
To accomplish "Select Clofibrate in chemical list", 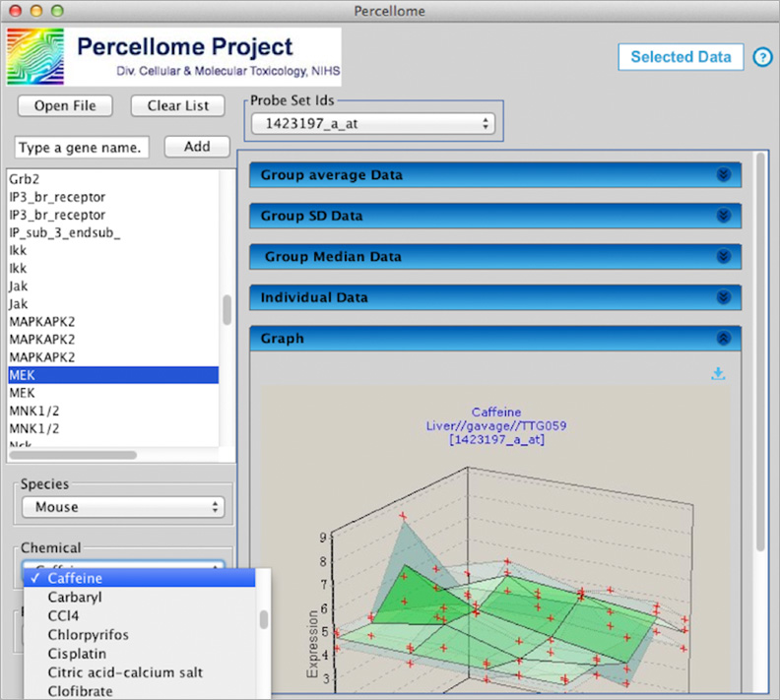I will click(x=139, y=691).
